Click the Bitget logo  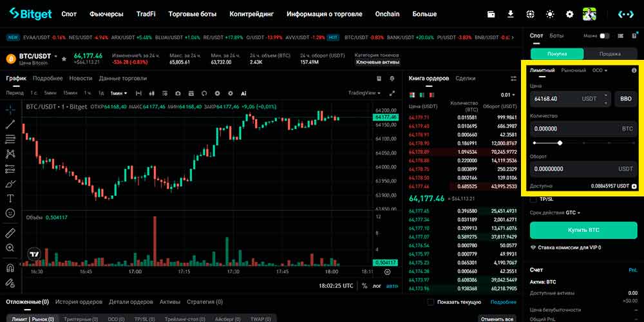pyautogui.click(x=30, y=14)
